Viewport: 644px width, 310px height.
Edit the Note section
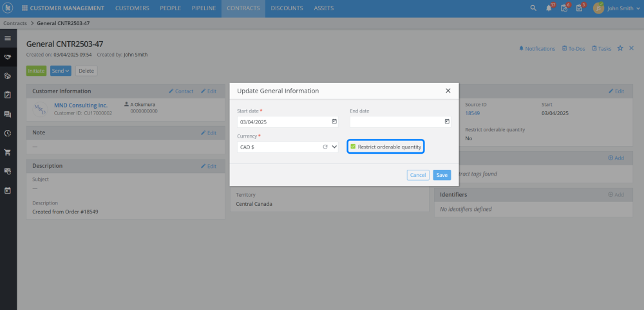(x=209, y=133)
